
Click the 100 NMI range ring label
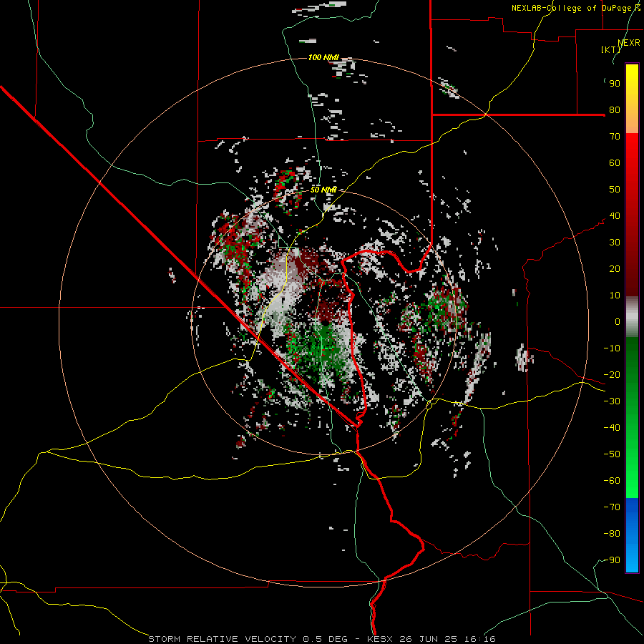point(323,57)
